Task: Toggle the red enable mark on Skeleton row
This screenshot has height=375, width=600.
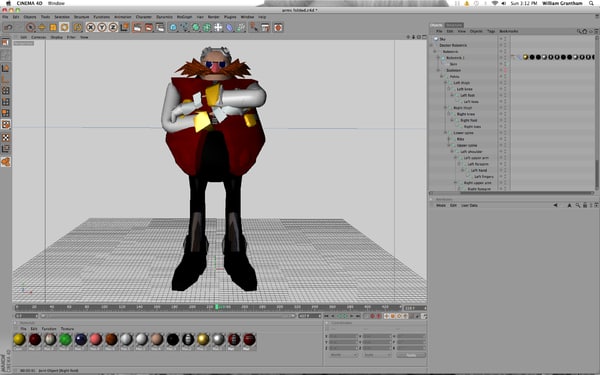Action: [x=505, y=70]
